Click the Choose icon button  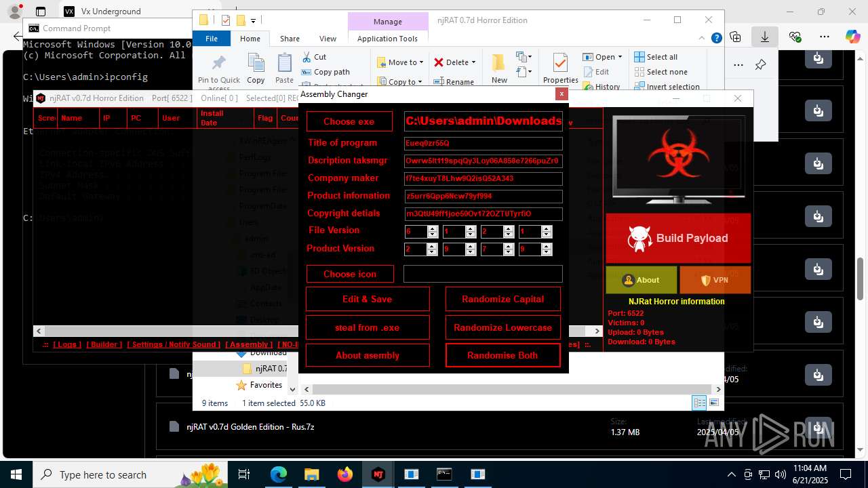pyautogui.click(x=349, y=274)
